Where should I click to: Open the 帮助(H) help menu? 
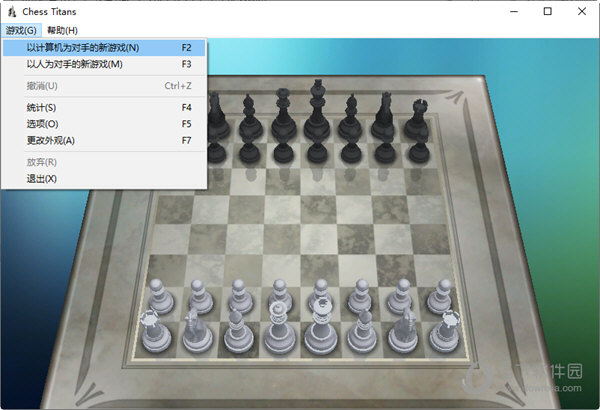[62, 30]
